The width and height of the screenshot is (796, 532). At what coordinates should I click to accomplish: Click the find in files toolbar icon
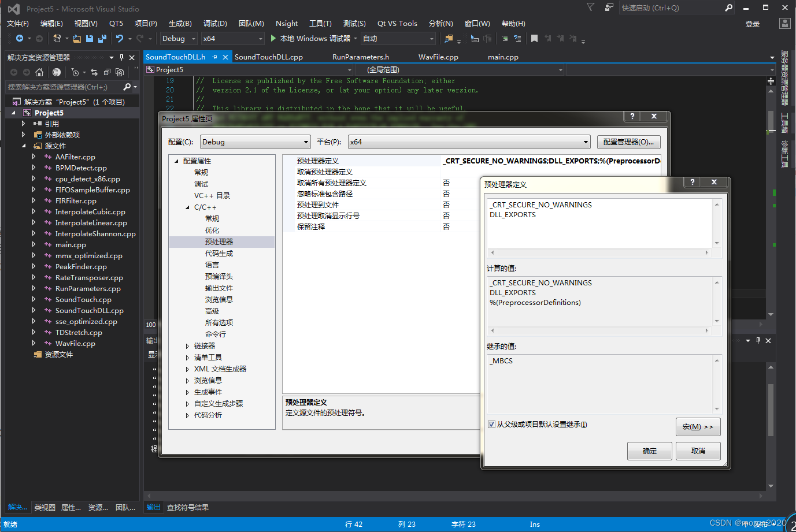449,39
